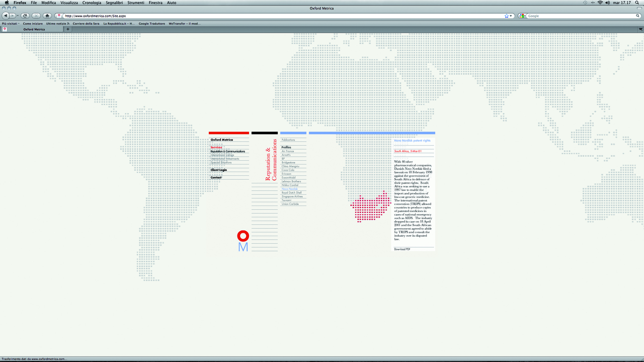Click the red dotted South Africa map
Viewport: 644px width, 362px height.
371,207
